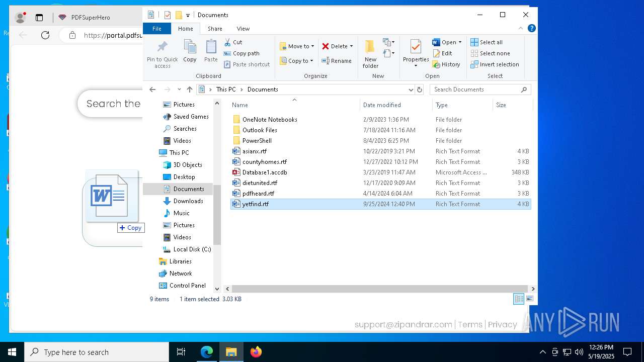Viewport: 644px width, 362px height.
Task: Open recent locations dropdown
Action: (x=179, y=89)
